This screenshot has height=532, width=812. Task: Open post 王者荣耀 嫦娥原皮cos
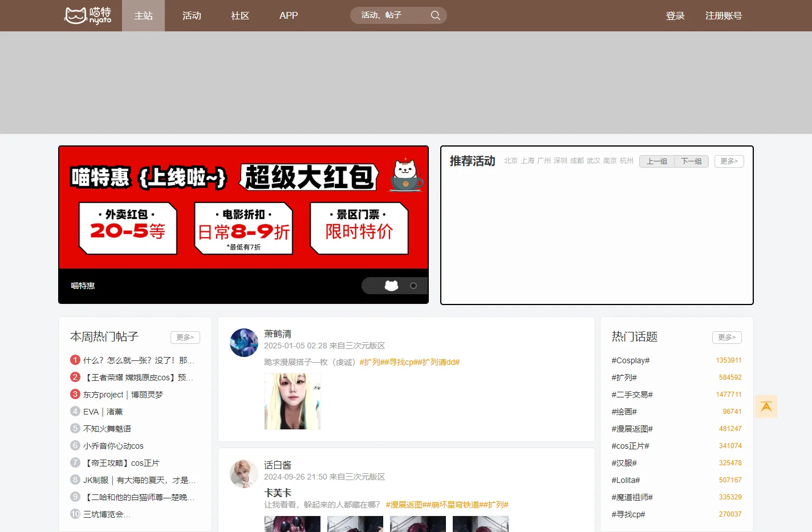coord(139,377)
